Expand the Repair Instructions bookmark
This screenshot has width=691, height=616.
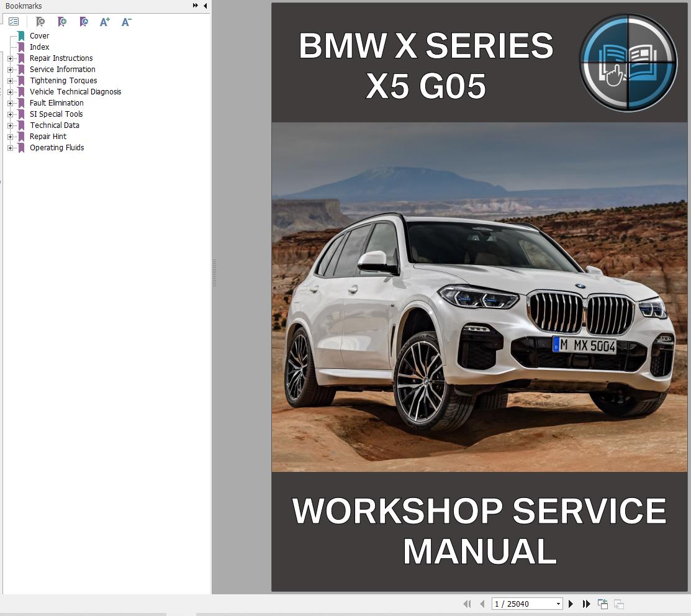(9, 58)
